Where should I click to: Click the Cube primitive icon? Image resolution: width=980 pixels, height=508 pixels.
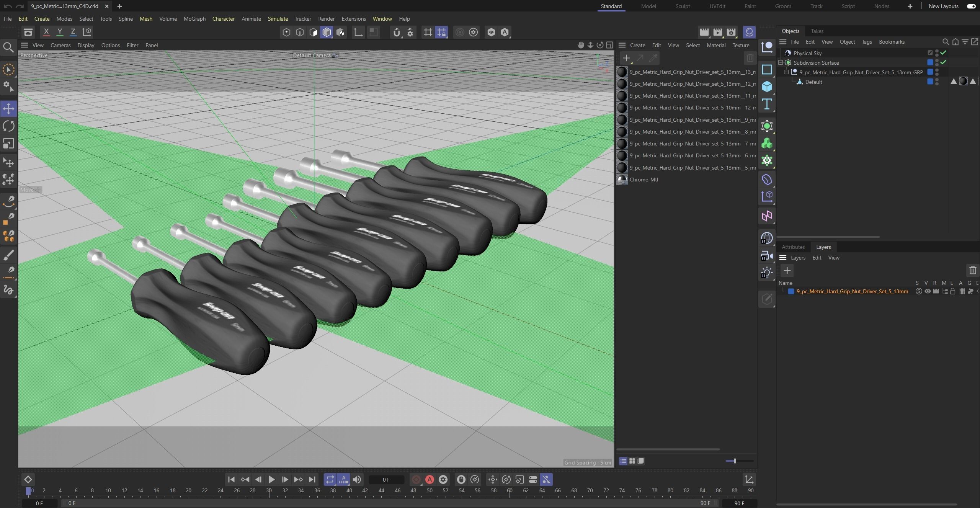click(767, 87)
